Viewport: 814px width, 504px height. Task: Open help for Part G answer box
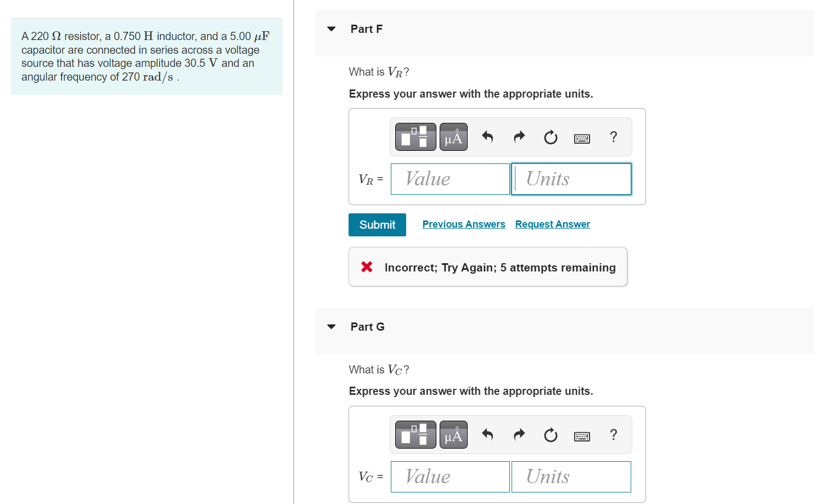point(614,434)
